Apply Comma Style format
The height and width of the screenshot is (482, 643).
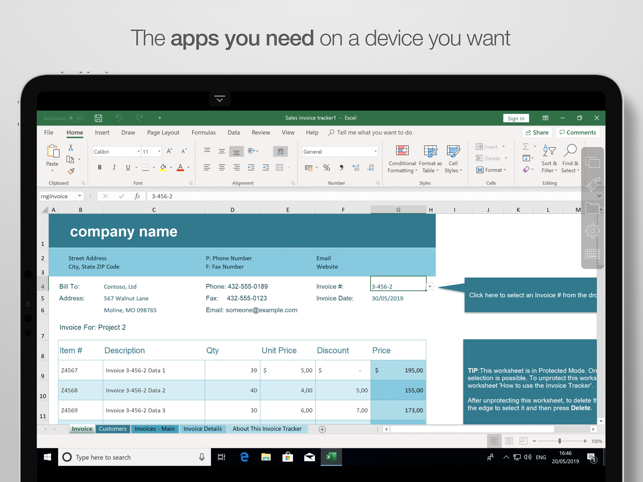[341, 167]
